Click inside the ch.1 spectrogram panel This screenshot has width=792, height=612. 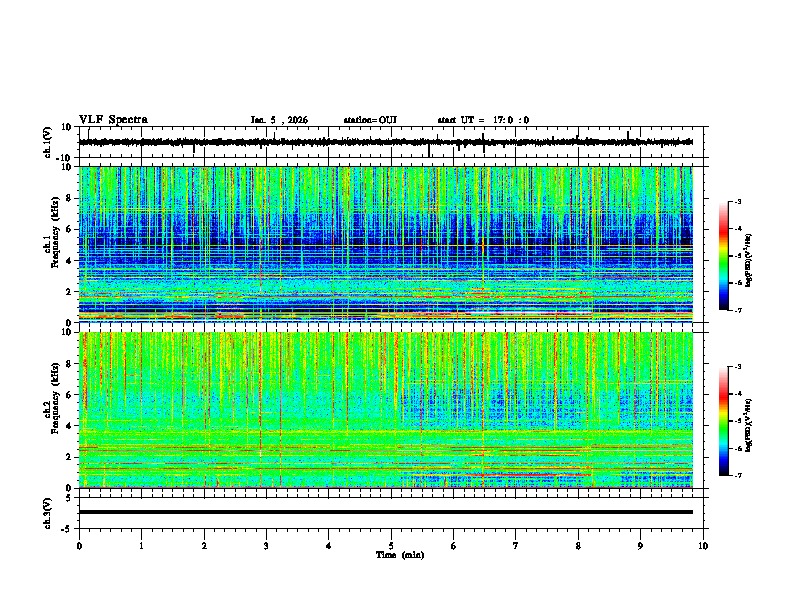pyautogui.click(x=386, y=244)
